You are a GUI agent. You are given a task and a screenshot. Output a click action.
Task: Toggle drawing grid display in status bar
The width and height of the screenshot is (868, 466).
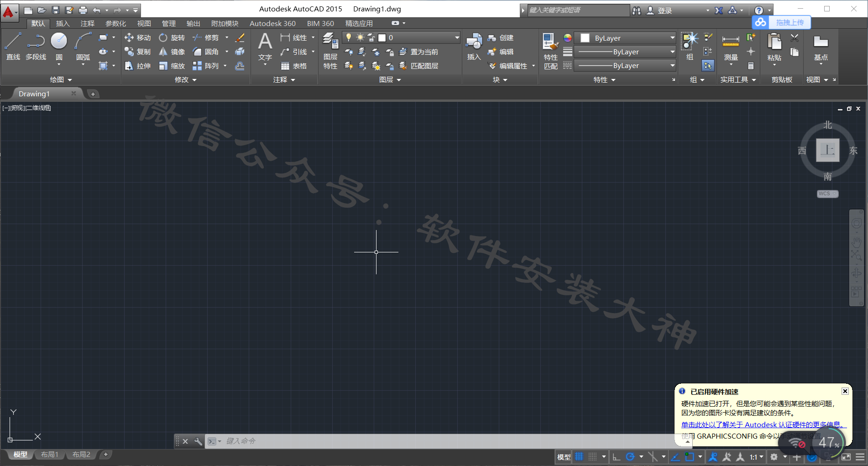(579, 456)
